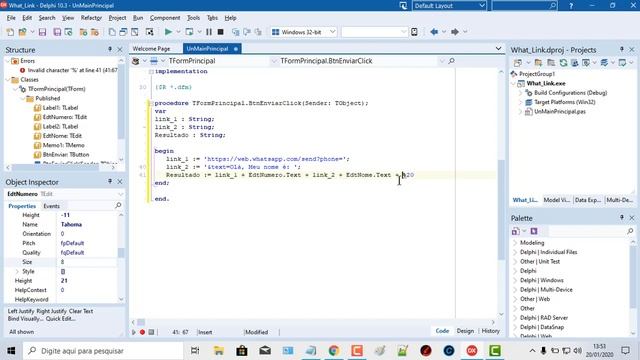Open Chrome from the taskbar
The image size is (640, 360).
pos(334,351)
